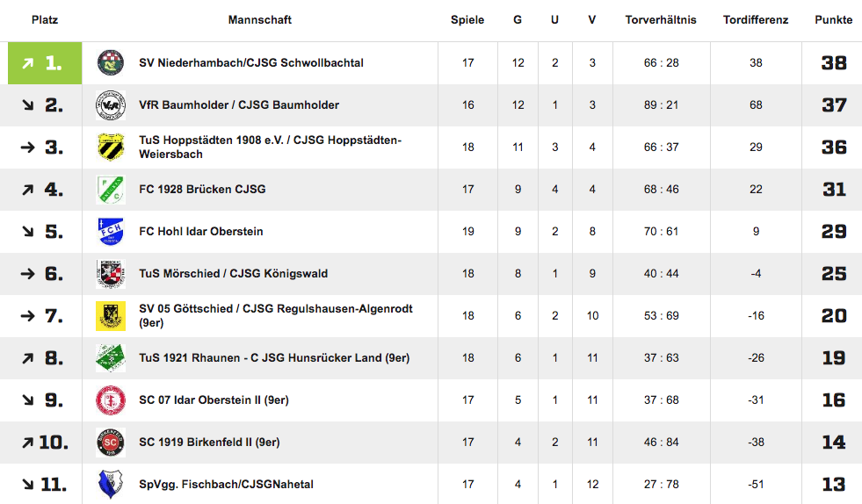The height and width of the screenshot is (504, 862).
Task: Click the SpVgg. Fischbach blue shield crest
Action: pyautogui.click(x=111, y=484)
